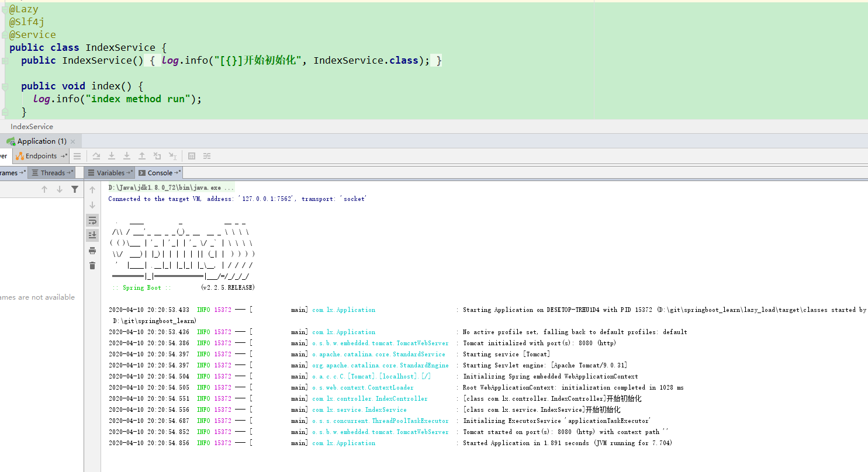
Task: Select the Variables tab
Action: point(110,173)
